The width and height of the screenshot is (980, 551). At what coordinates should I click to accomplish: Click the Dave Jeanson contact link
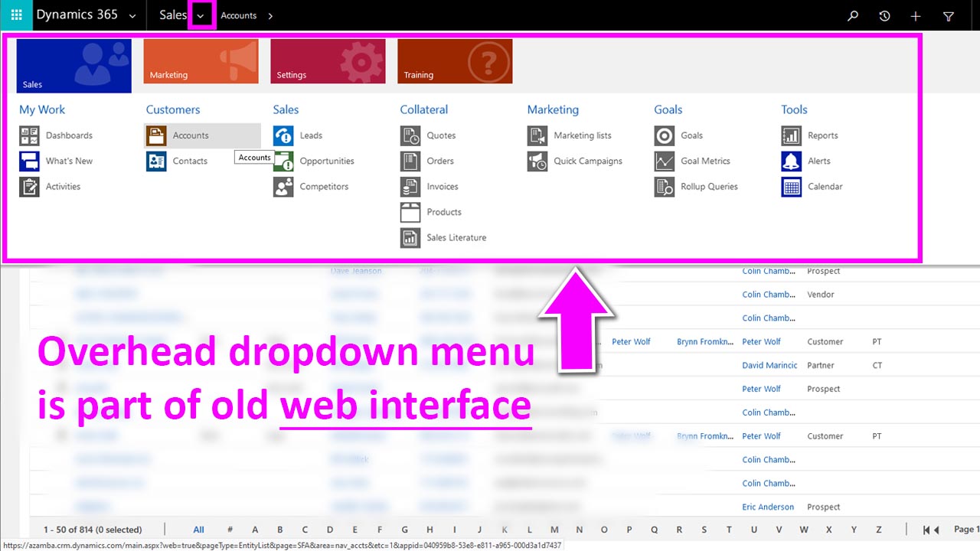pyautogui.click(x=356, y=271)
